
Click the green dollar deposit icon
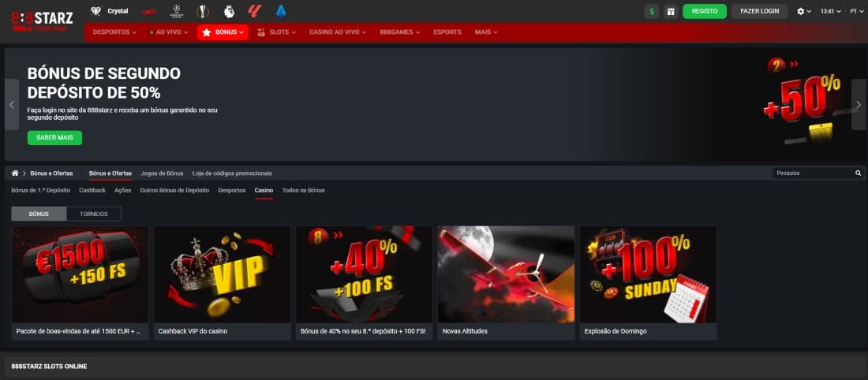click(652, 11)
